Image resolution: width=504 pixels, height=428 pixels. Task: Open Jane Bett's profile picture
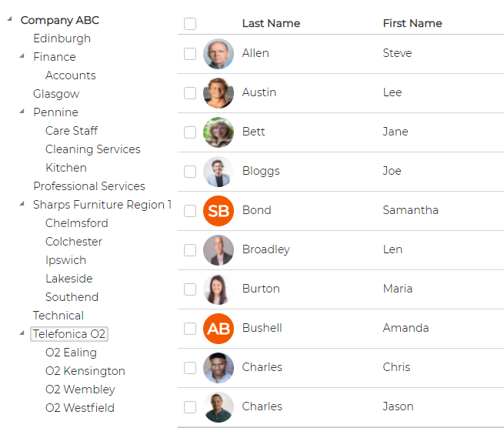coord(219,132)
